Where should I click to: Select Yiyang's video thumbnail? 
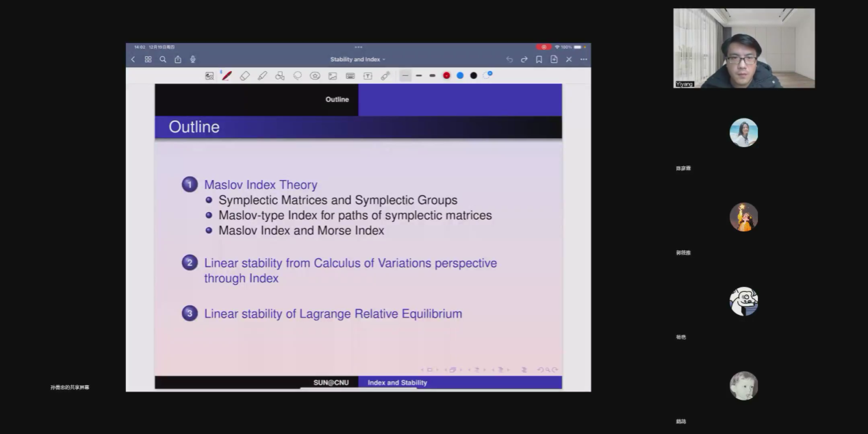743,48
